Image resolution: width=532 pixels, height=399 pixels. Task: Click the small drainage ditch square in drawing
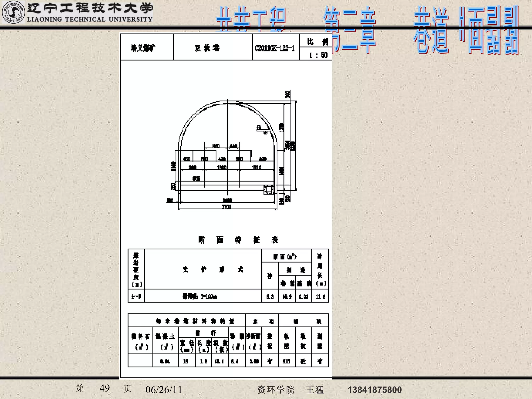tap(268, 189)
